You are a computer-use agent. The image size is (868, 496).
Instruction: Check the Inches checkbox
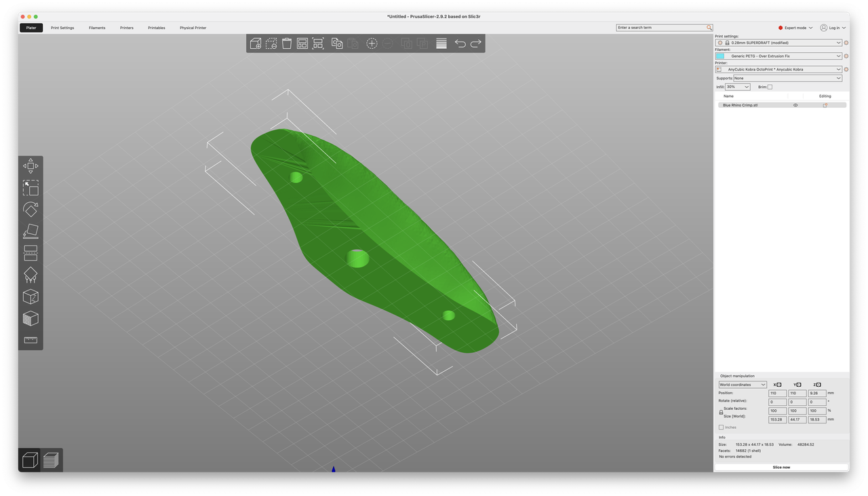point(721,427)
